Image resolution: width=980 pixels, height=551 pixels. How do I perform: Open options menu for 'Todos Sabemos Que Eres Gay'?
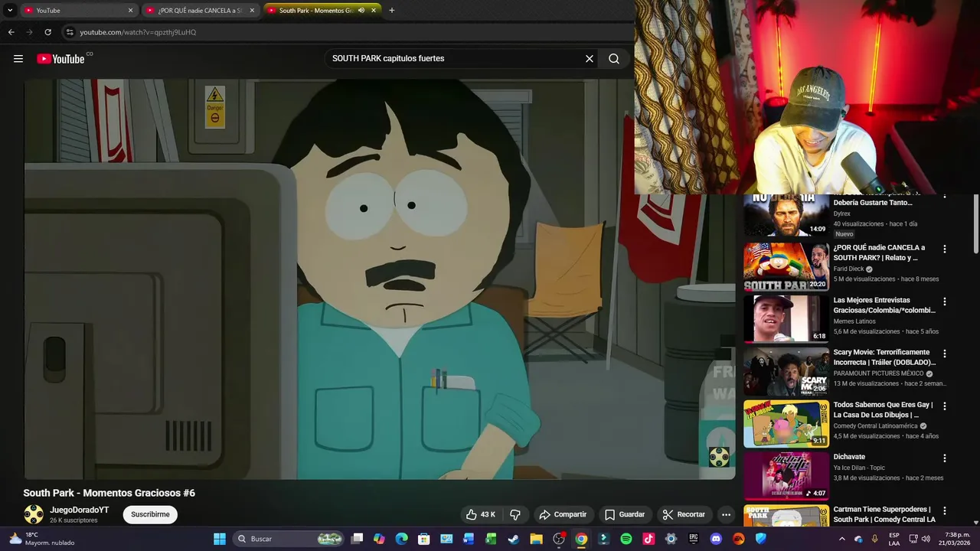point(945,406)
